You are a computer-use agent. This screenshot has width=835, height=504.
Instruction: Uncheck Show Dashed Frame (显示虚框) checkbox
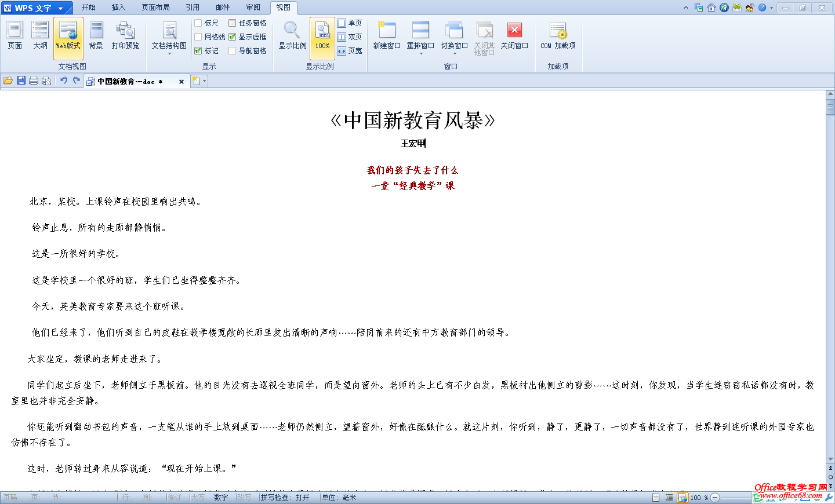233,37
